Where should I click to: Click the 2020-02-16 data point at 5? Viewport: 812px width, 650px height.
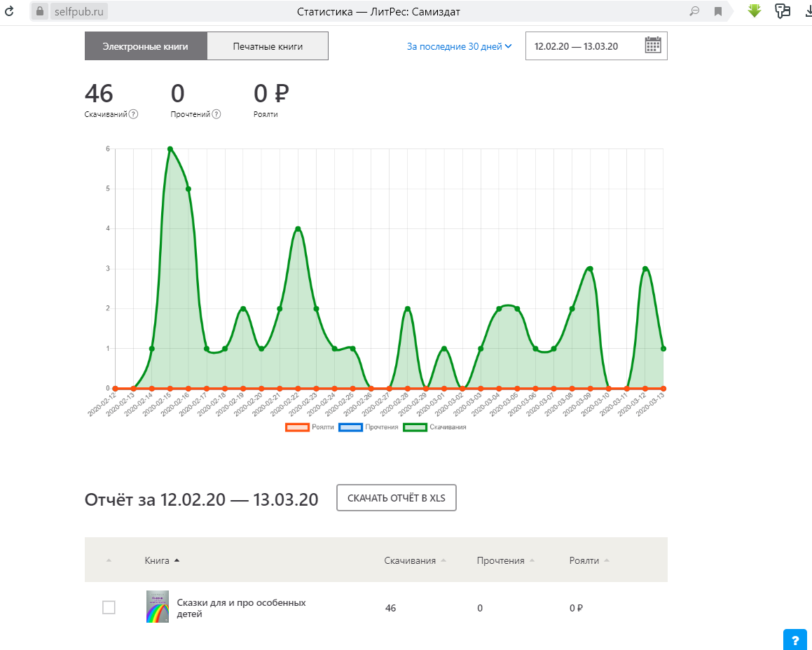point(188,189)
